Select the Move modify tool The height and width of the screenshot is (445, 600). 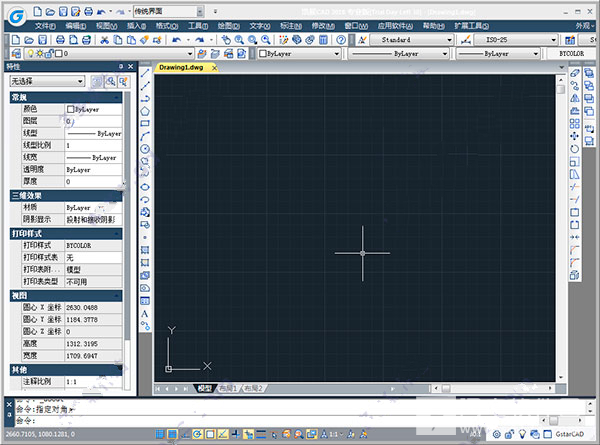click(x=574, y=136)
